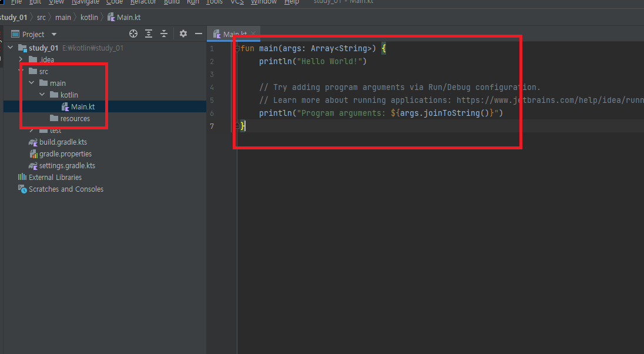Select External Libraries node

tap(55, 178)
